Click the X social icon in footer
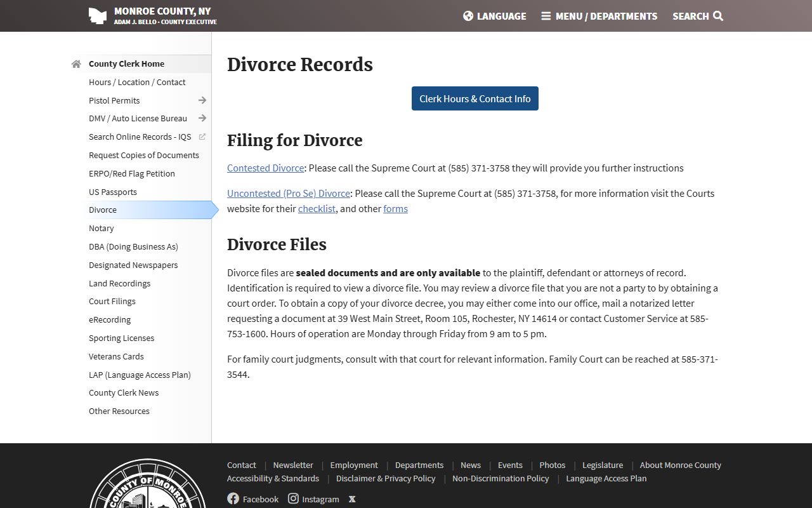812x508 pixels. point(352,499)
